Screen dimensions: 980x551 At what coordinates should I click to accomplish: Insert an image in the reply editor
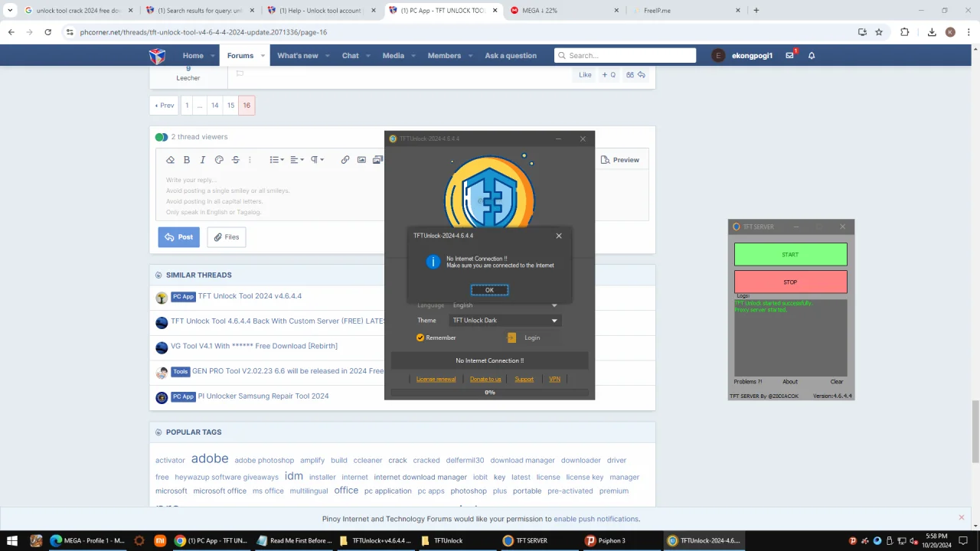pyautogui.click(x=361, y=160)
